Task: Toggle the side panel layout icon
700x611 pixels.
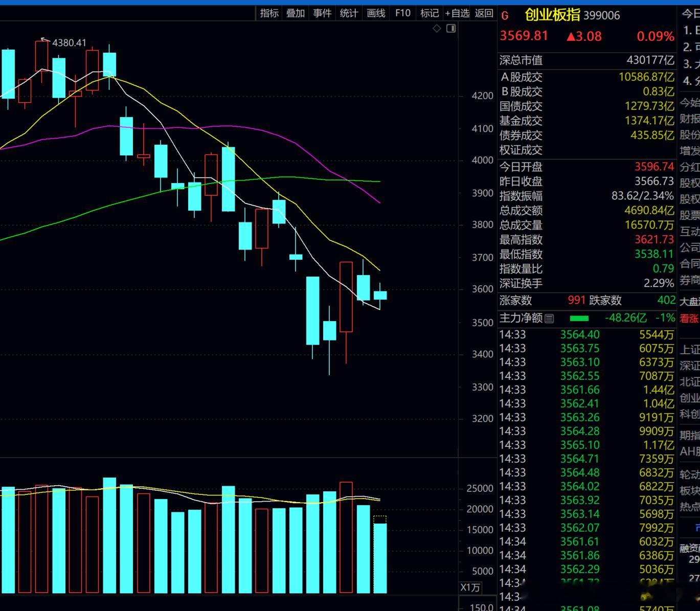Action: tap(451, 29)
